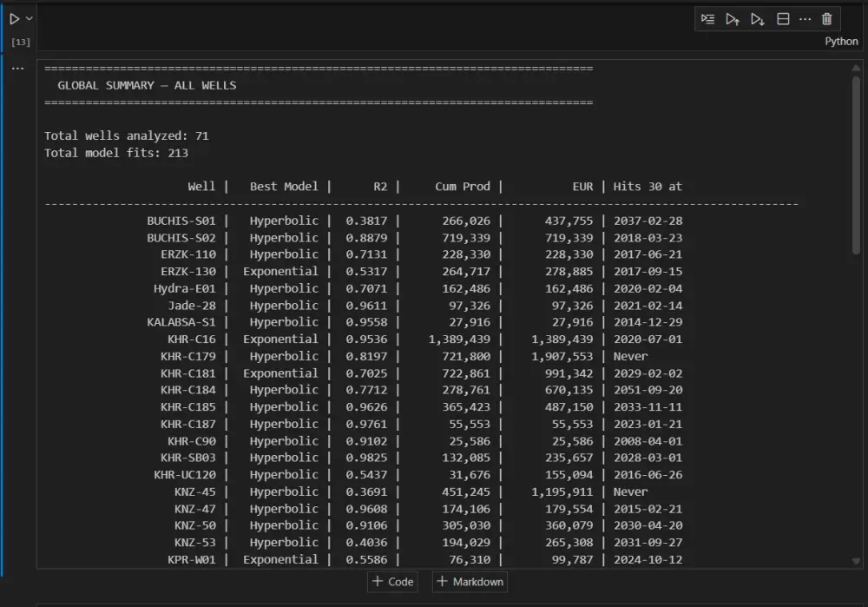Click EUR value 991,342 for KHR-C181
Screen dimensions: 868x607
point(569,373)
